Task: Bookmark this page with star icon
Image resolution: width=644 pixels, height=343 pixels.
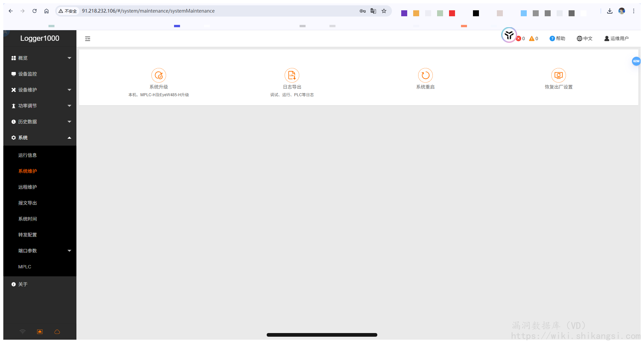Action: tap(384, 11)
